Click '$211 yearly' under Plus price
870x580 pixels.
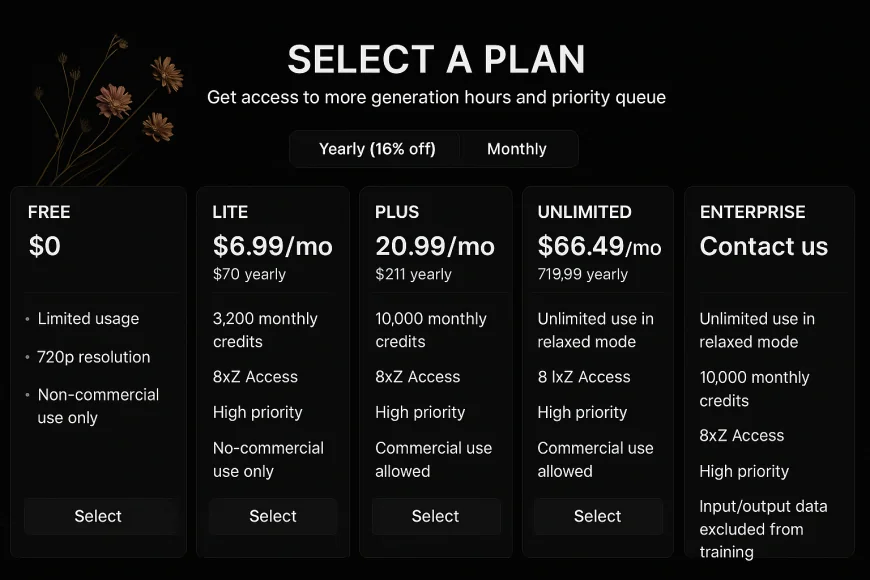coord(413,274)
